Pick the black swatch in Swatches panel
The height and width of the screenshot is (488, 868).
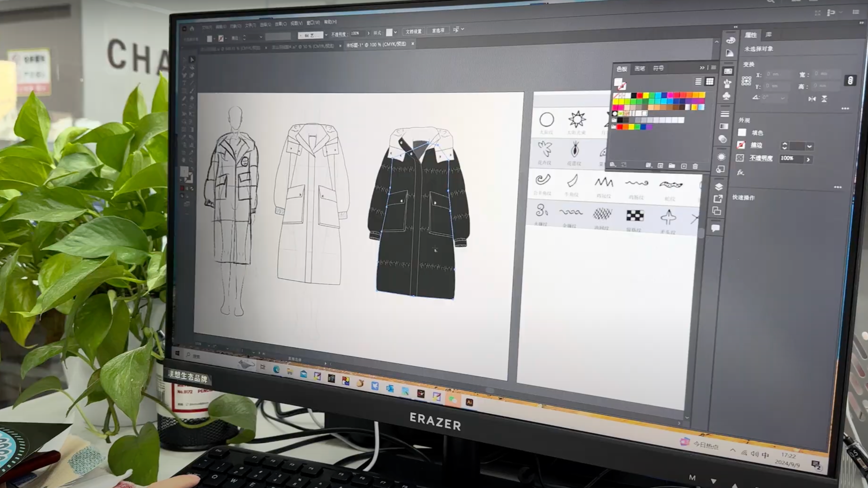coord(634,96)
